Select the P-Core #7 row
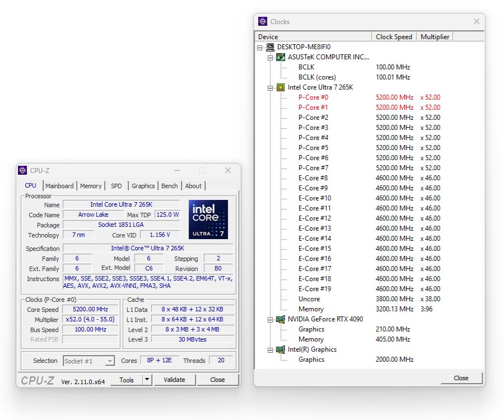The width and height of the screenshot is (504, 420). tap(369, 168)
